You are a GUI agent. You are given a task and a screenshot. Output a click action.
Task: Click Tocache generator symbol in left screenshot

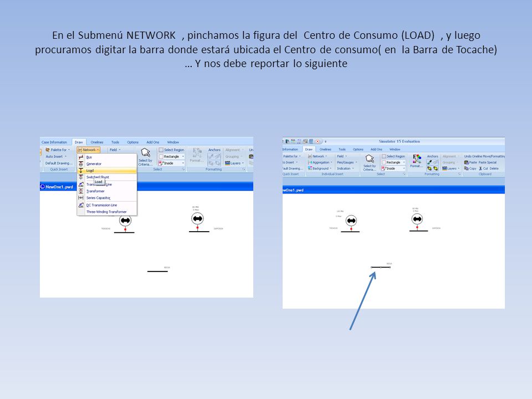point(125,221)
